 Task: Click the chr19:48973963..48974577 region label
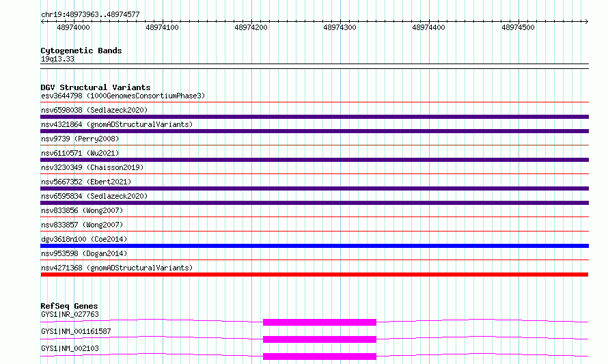click(90, 14)
